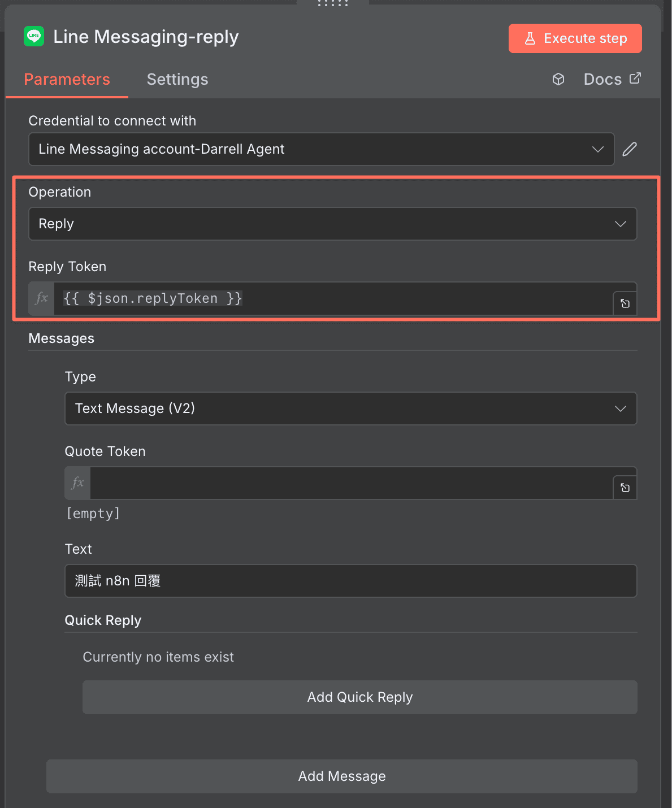Click the Reply Token expression input
The width and height of the screenshot is (672, 808).
click(x=339, y=298)
